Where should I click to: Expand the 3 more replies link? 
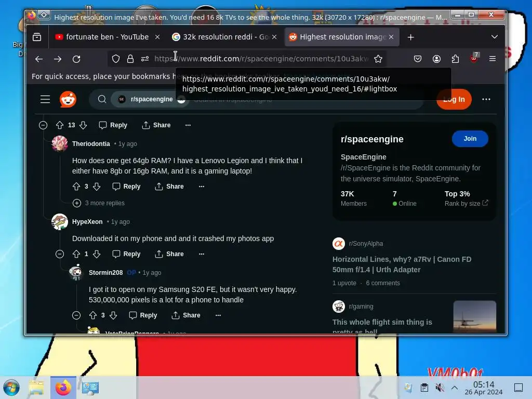99,203
